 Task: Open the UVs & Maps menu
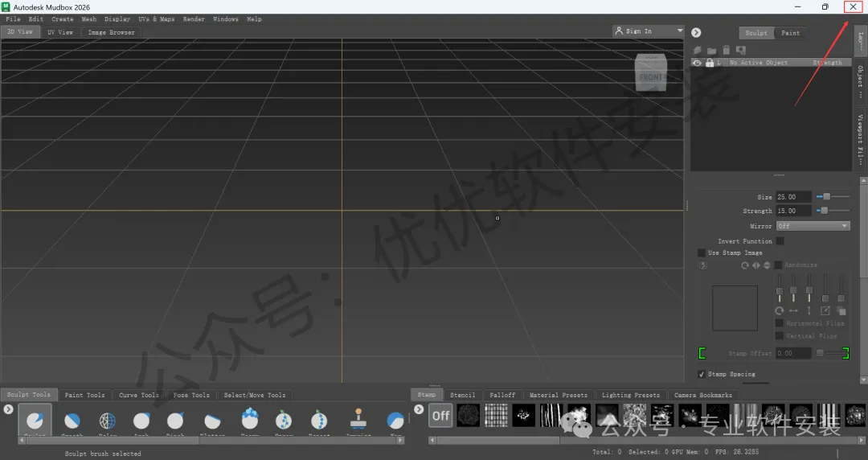coord(156,18)
